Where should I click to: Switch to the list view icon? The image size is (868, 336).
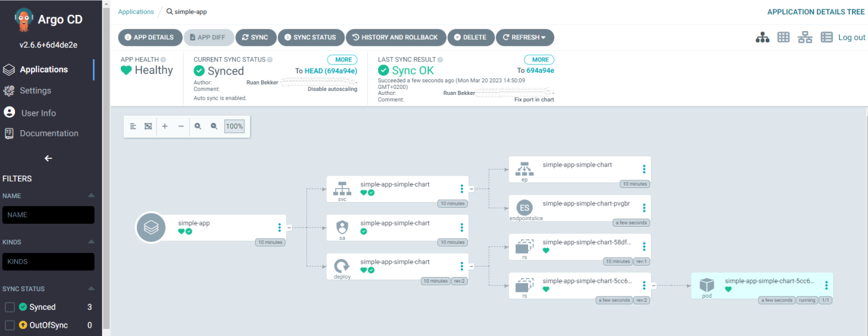[x=827, y=37]
